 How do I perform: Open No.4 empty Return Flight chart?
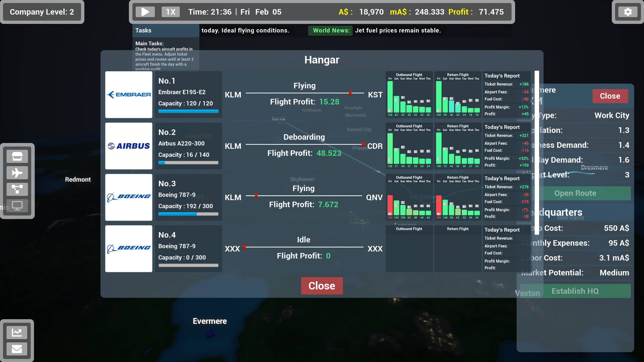pos(458,248)
